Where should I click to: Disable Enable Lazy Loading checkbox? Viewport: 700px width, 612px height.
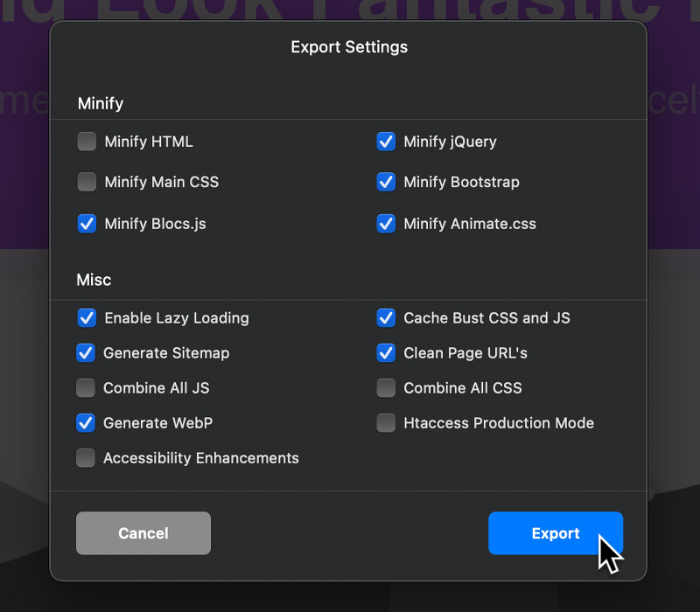pos(87,318)
